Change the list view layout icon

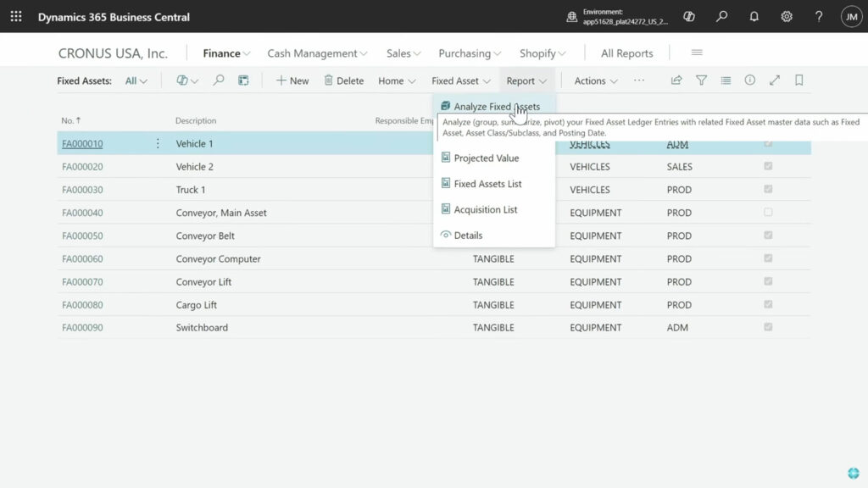coord(726,80)
